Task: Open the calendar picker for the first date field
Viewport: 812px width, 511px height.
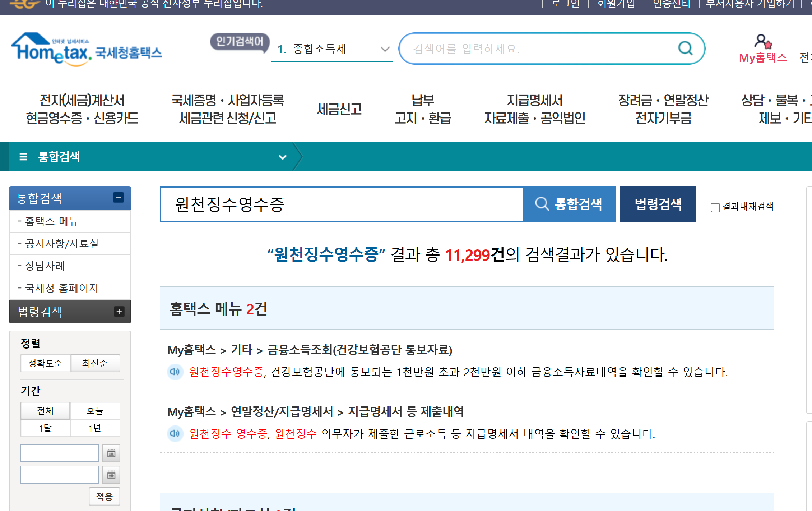Action: pyautogui.click(x=111, y=453)
